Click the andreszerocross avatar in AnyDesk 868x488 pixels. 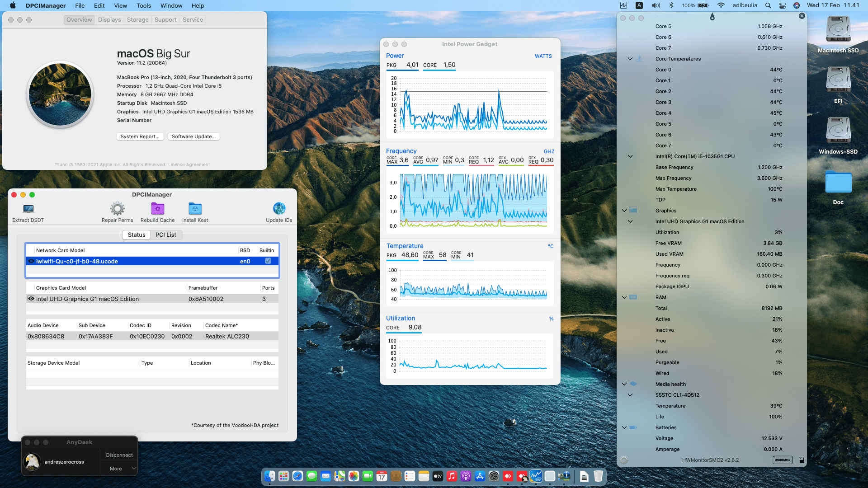(32, 462)
